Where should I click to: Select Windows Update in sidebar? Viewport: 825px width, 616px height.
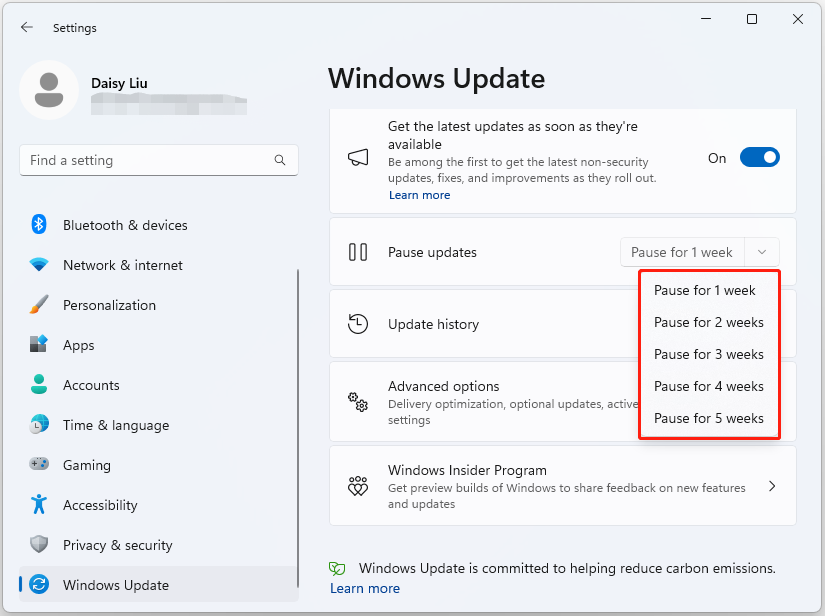point(158,584)
